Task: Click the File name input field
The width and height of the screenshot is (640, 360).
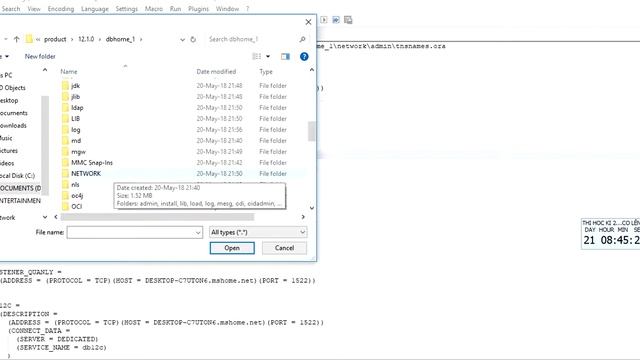Action: click(131, 233)
